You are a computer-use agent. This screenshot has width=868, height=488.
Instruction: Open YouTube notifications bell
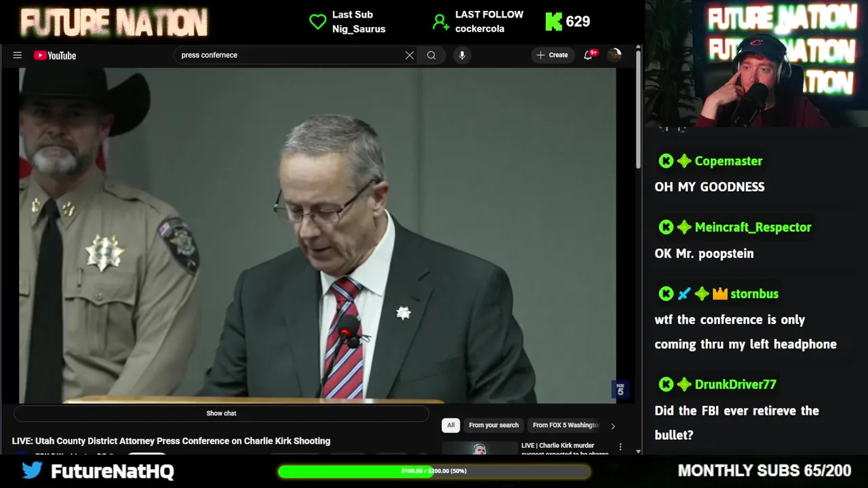(589, 55)
